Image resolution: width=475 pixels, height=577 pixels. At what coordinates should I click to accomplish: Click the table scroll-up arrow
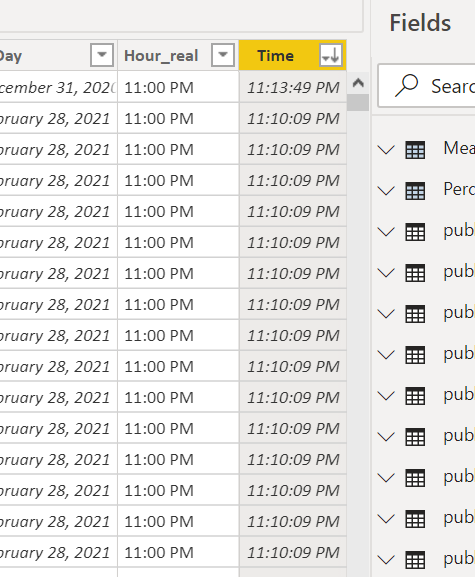pyautogui.click(x=358, y=83)
